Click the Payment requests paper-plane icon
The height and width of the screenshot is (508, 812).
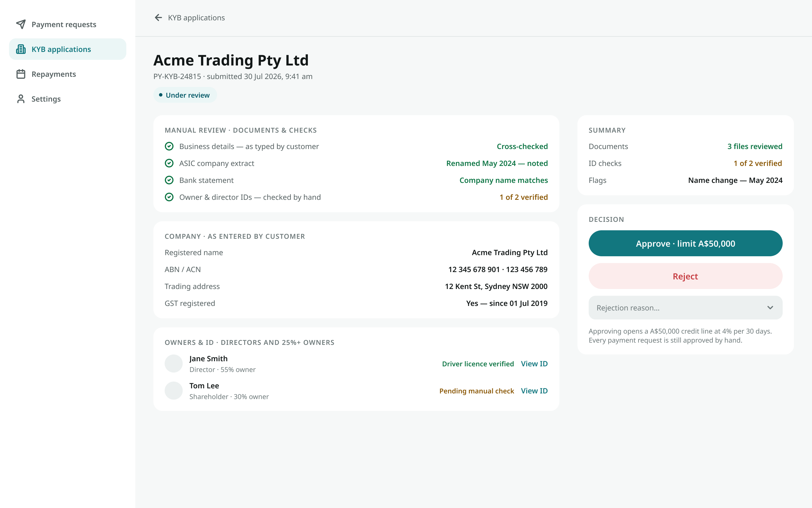click(x=21, y=24)
